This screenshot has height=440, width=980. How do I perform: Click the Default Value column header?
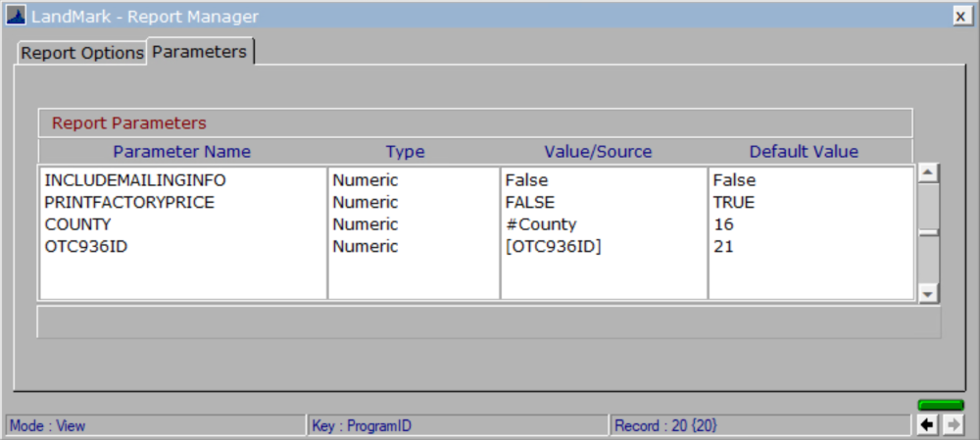(804, 151)
